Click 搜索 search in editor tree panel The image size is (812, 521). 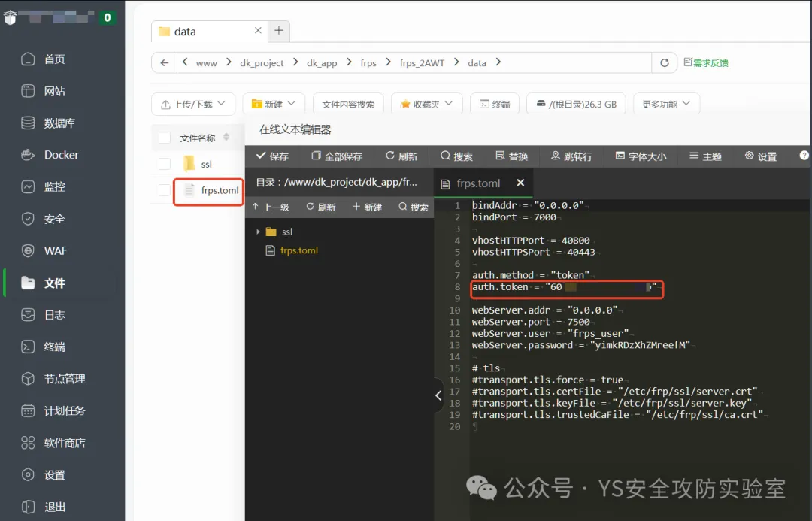414,207
